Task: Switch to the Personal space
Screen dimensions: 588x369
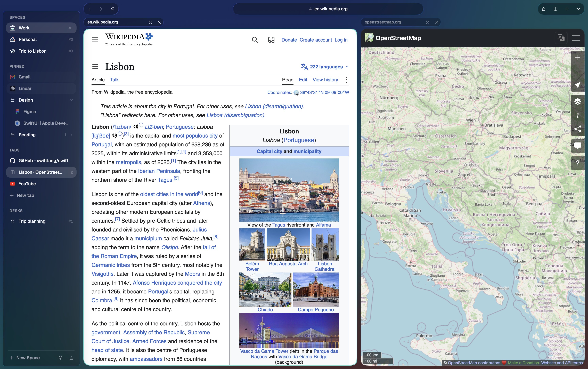Action: [41, 39]
